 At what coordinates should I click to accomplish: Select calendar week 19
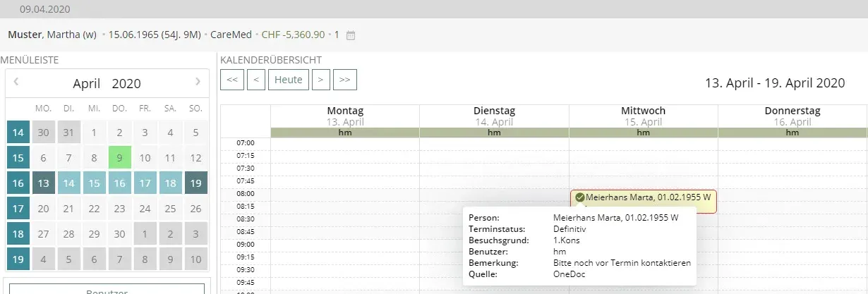click(18, 259)
